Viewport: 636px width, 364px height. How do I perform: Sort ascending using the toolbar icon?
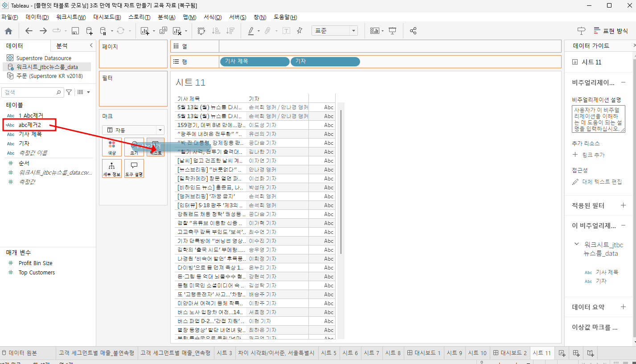pos(216,31)
